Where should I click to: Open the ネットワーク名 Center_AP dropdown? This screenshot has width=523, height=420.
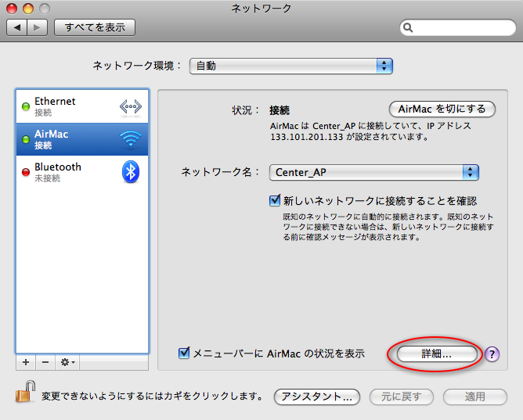click(374, 172)
